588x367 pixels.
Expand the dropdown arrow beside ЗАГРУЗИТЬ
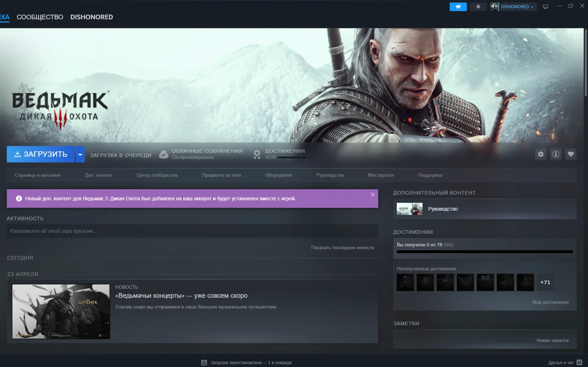pos(80,154)
